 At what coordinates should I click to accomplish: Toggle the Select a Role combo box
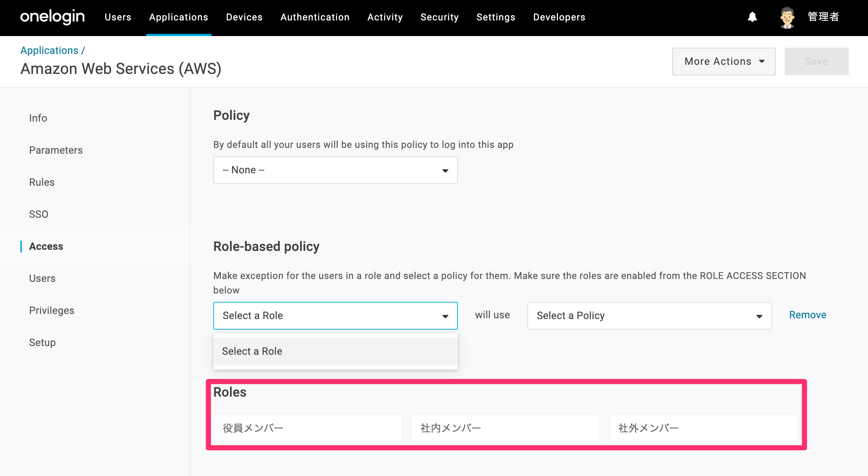[x=335, y=315]
